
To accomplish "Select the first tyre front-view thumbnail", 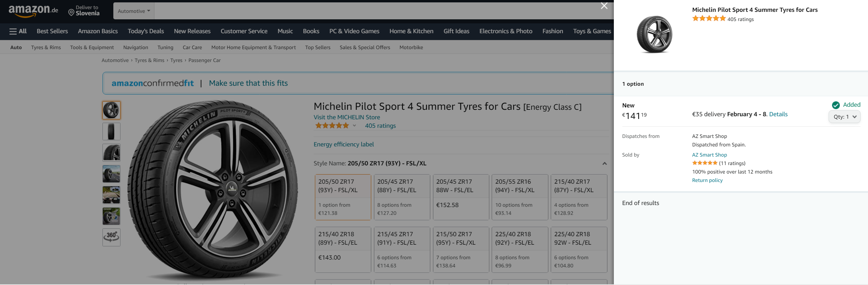I will tap(111, 110).
